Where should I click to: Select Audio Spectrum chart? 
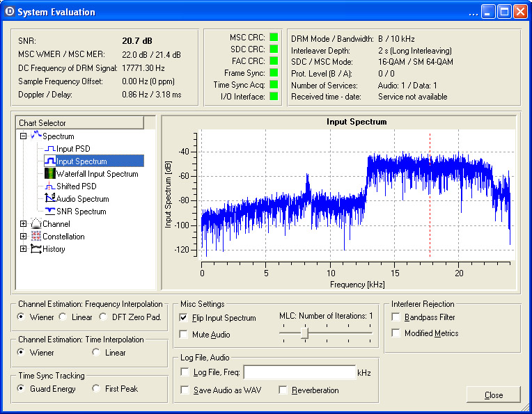click(82, 199)
